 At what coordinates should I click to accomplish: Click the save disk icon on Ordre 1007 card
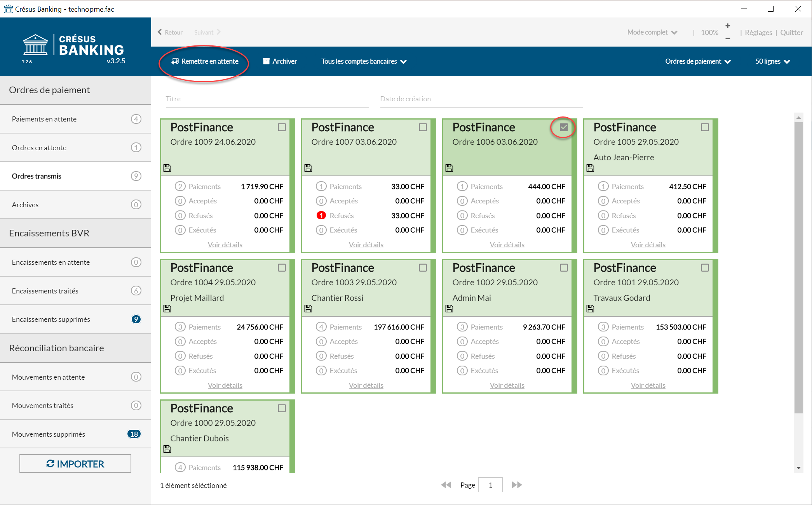308,168
